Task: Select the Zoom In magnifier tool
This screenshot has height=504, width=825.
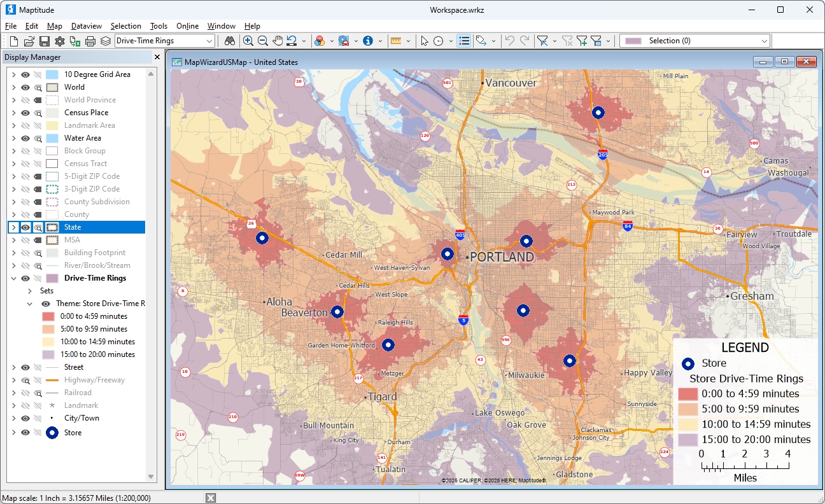Action: click(x=248, y=41)
